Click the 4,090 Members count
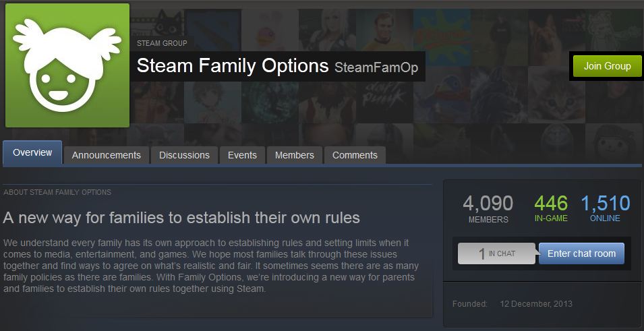Screen dimensions: 644x331 pos(488,208)
